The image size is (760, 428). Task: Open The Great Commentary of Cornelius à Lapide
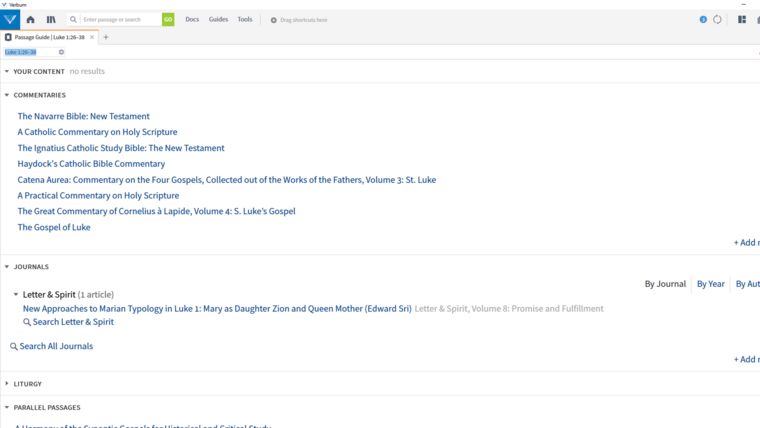click(x=156, y=211)
